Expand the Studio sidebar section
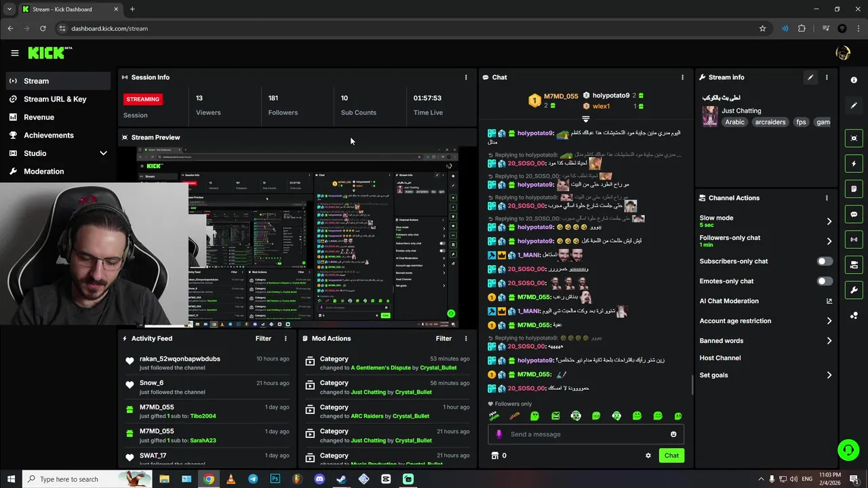The height and width of the screenshot is (488, 868). [x=103, y=153]
